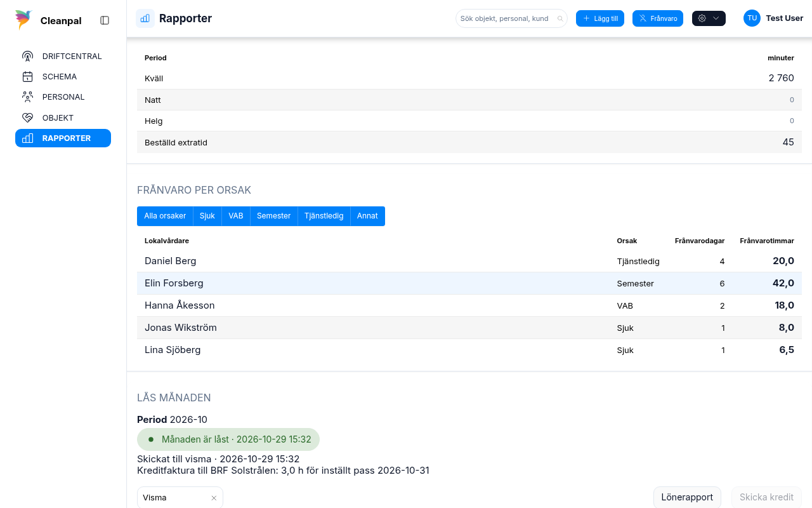Open the Objekt section
The width and height of the screenshot is (812, 508).
click(63, 117)
